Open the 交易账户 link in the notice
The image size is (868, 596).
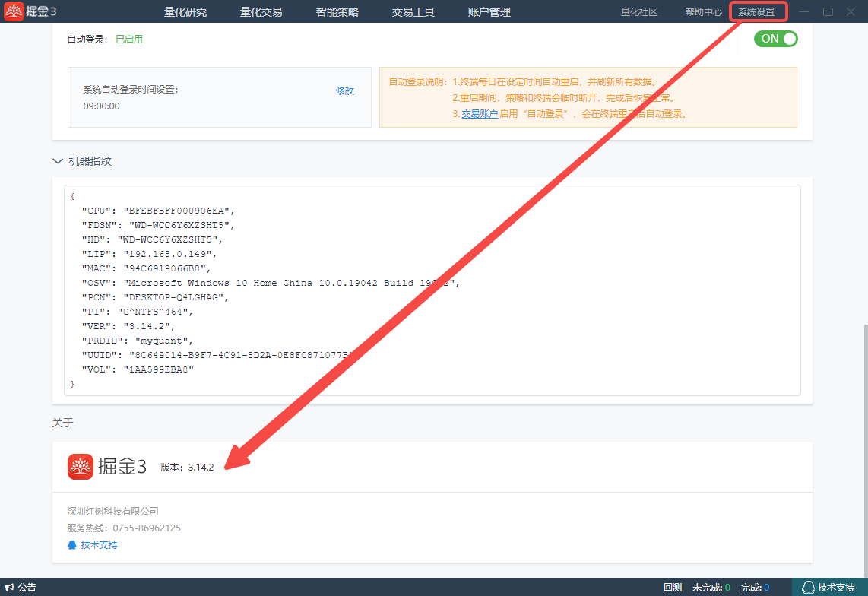(x=480, y=113)
